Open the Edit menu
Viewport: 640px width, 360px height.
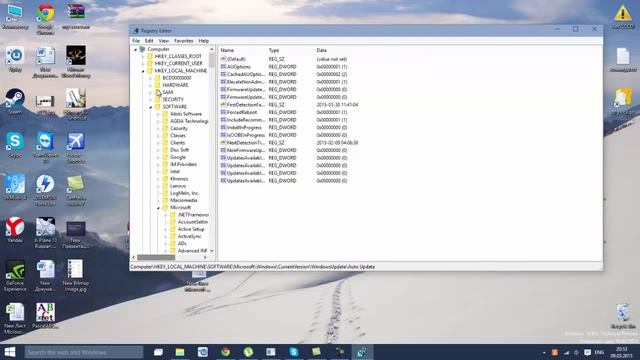149,41
